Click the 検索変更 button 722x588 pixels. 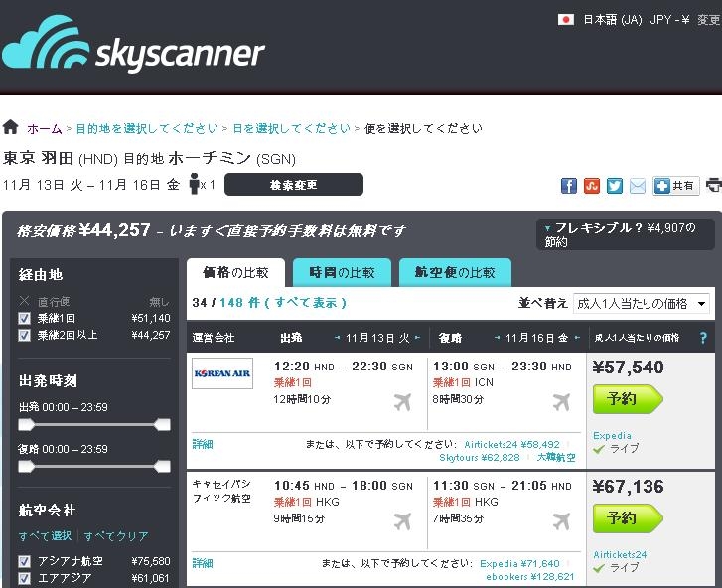pos(294,185)
